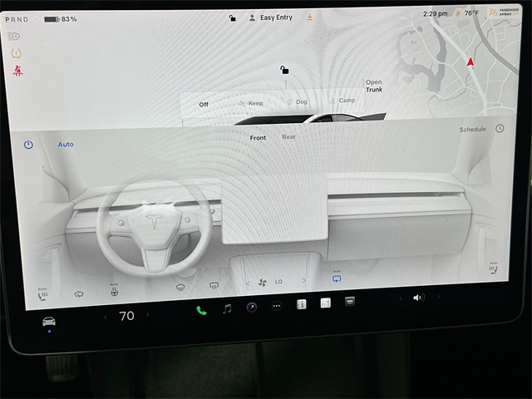
Task: Tap the volume speaker icon
Action: (x=419, y=298)
